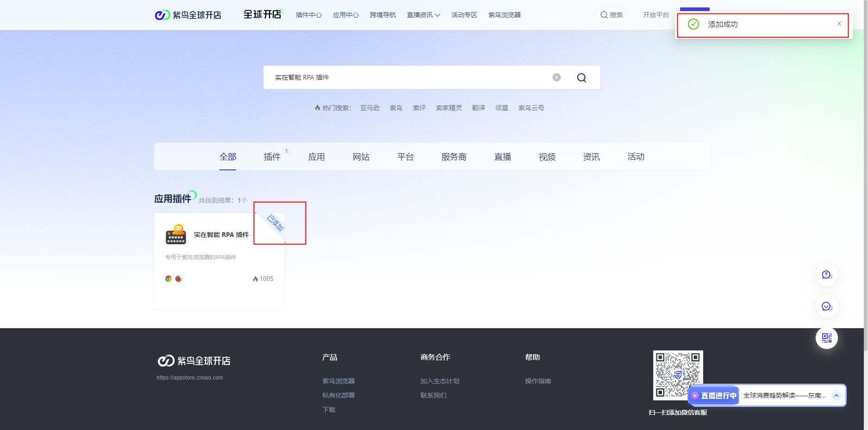The width and height of the screenshot is (868, 430).
Task: Open 插件中心 in top navigation
Action: tap(308, 15)
